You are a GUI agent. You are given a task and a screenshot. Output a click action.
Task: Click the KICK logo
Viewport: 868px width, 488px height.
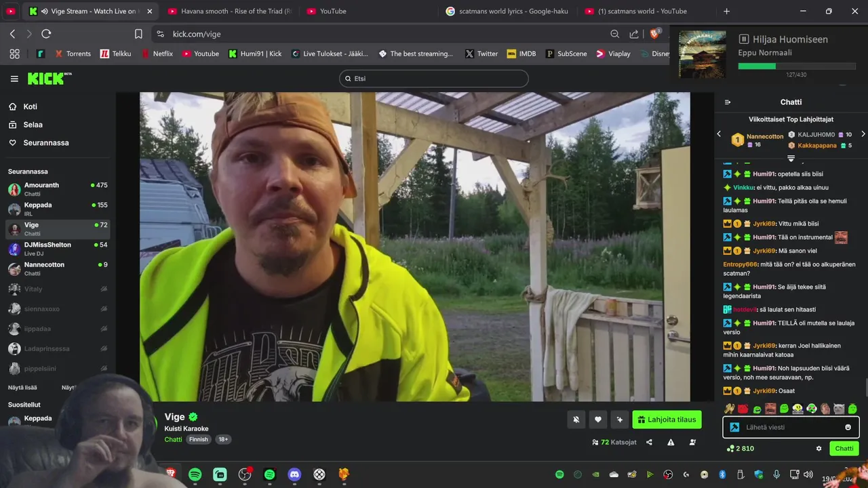[50, 79]
